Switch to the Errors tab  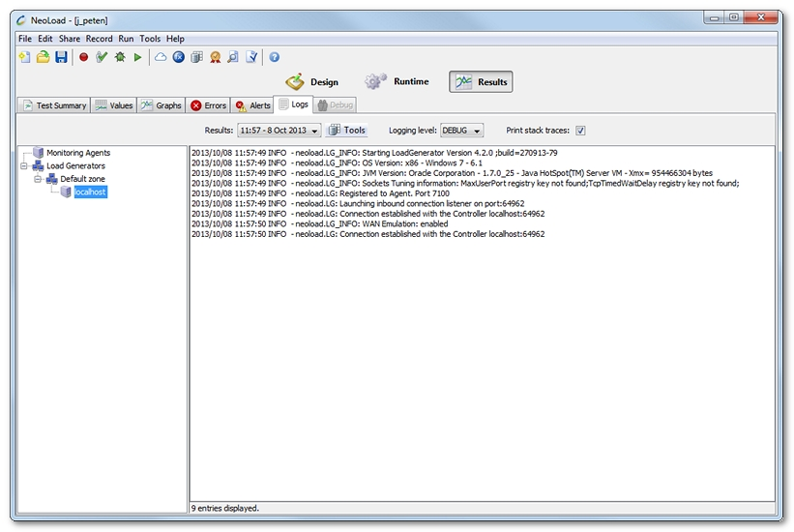(x=208, y=105)
